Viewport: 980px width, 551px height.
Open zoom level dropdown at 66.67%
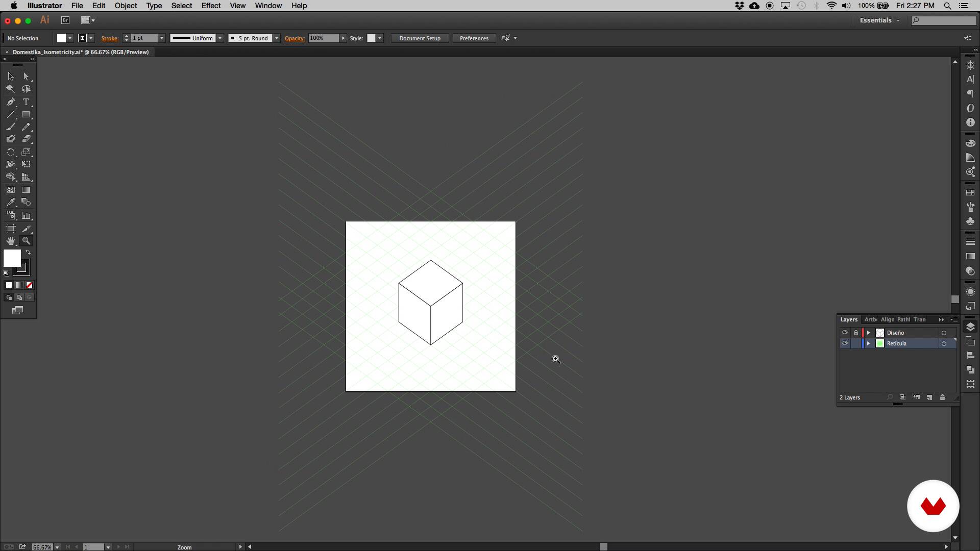pos(57,547)
